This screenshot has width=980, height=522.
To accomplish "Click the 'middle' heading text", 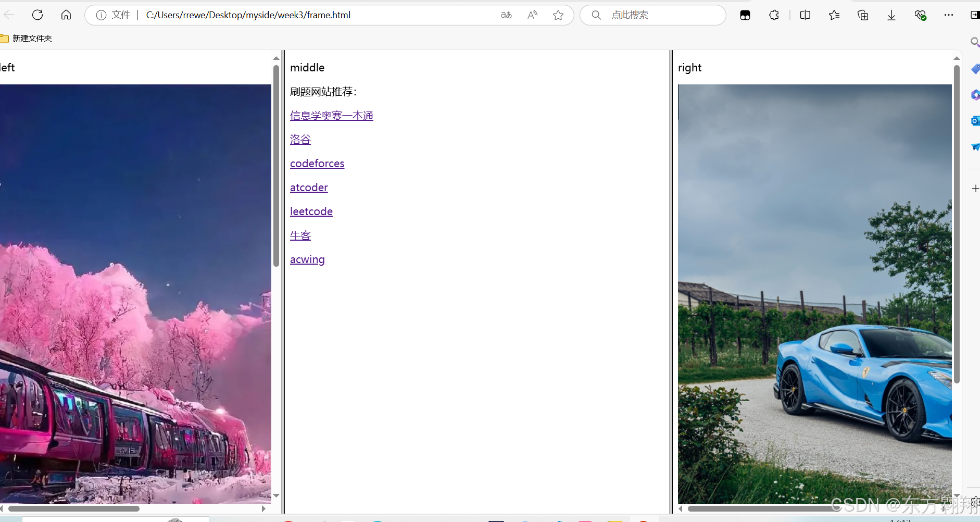I will (x=307, y=68).
